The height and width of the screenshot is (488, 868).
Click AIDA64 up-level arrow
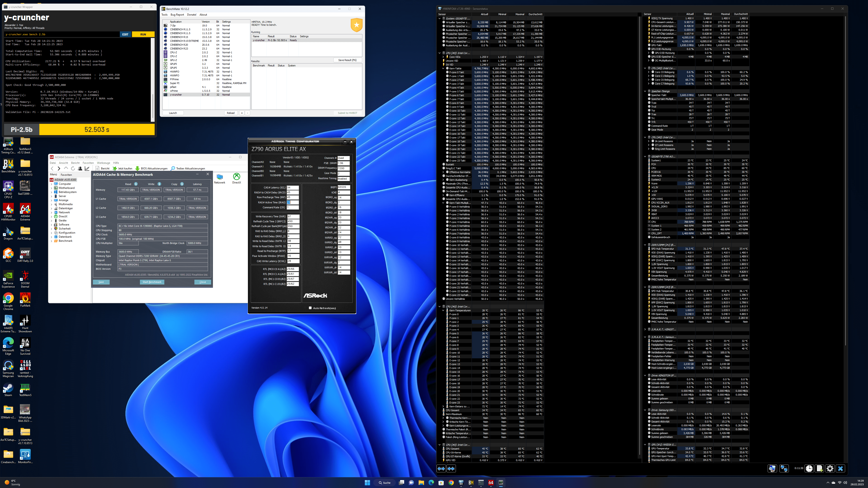pos(66,168)
